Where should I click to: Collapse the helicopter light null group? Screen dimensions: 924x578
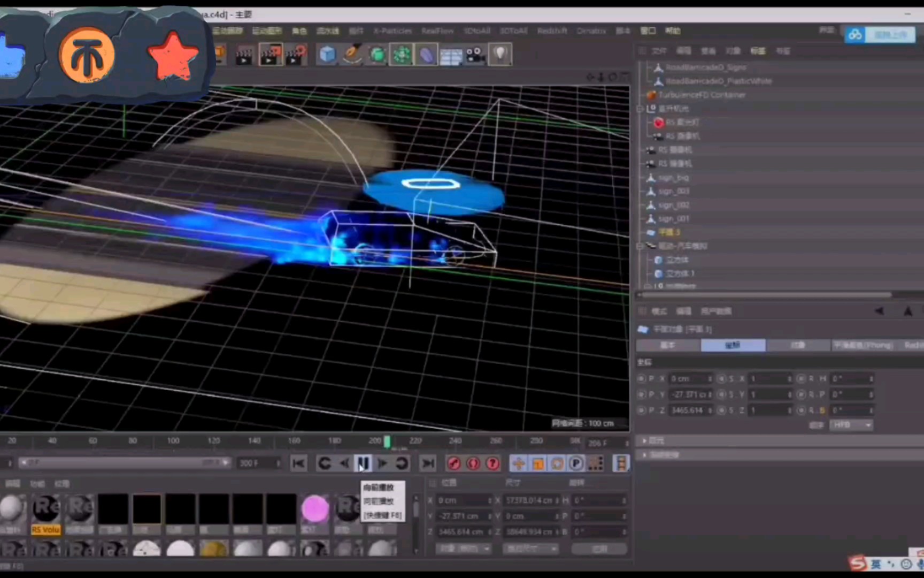point(640,109)
